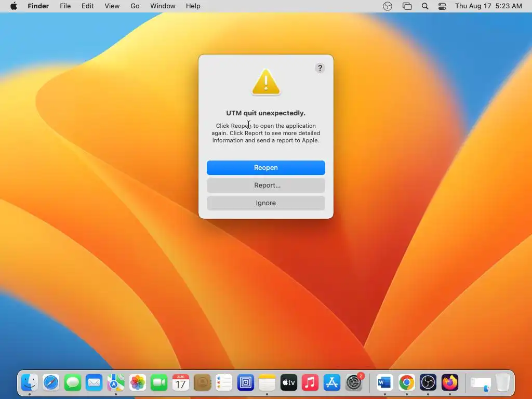This screenshot has height=399, width=532.
Task: Dismiss the crash dialog with Ignore
Action: pos(265,203)
